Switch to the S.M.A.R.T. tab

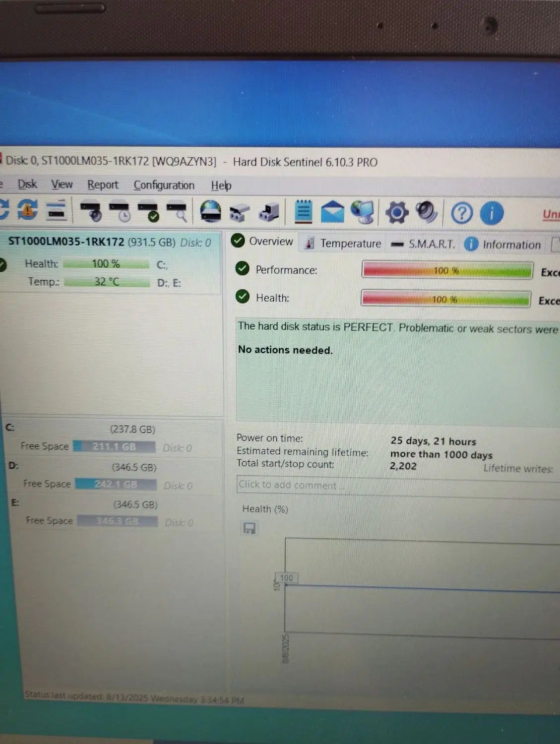tap(423, 244)
